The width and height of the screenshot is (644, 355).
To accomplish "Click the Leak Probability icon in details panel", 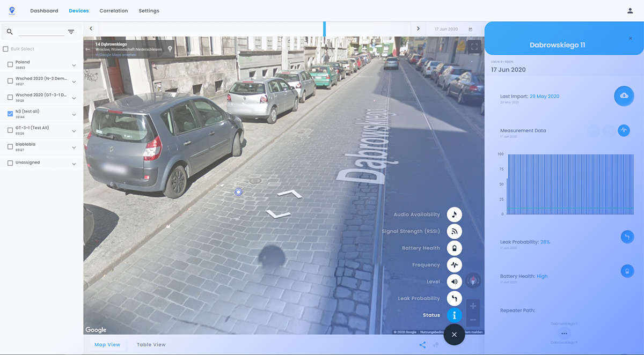I will [627, 236].
